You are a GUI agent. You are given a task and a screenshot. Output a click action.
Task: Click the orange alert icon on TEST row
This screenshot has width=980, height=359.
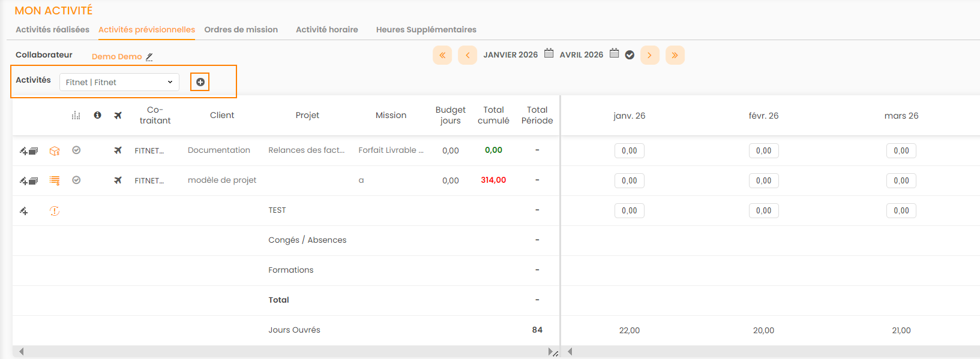55,211
